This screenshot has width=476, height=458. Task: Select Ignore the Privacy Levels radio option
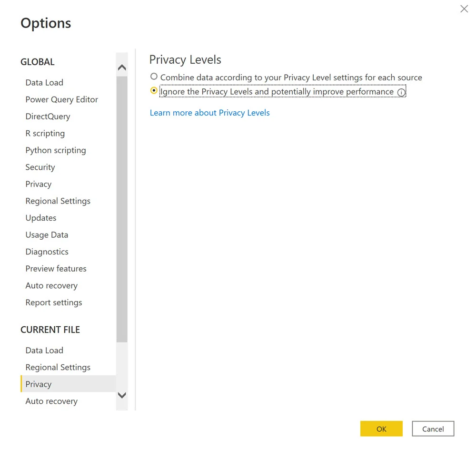coord(154,90)
